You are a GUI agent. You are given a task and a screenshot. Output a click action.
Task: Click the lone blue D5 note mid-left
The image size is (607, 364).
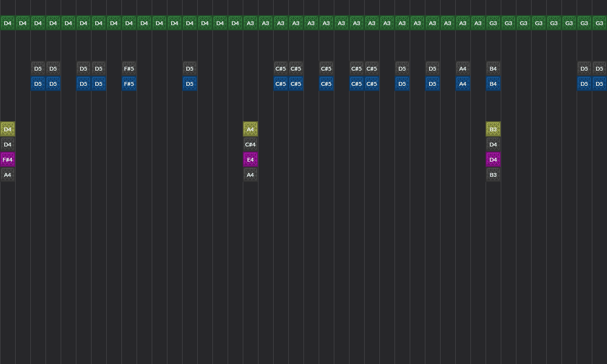point(190,83)
